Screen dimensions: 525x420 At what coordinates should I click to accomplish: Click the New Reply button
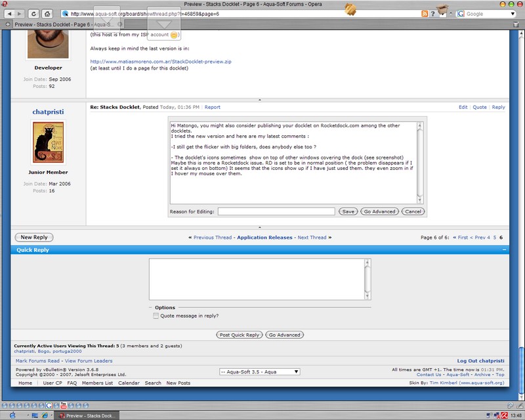[x=34, y=237]
